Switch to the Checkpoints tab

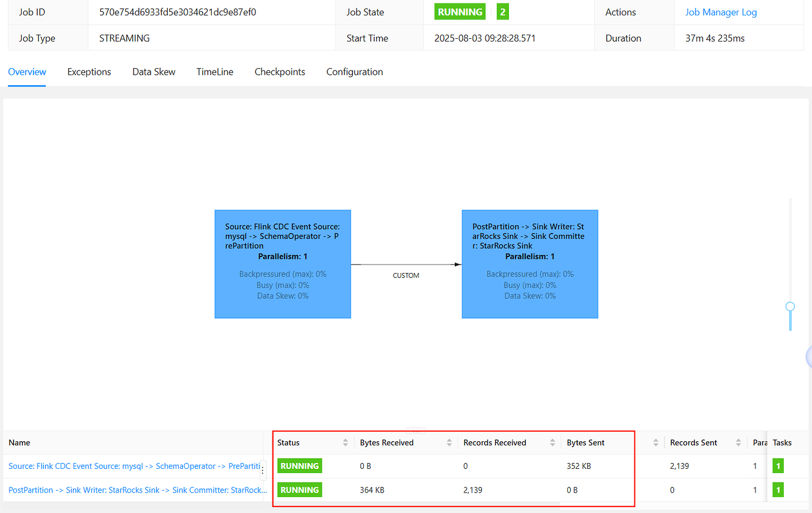(x=279, y=71)
